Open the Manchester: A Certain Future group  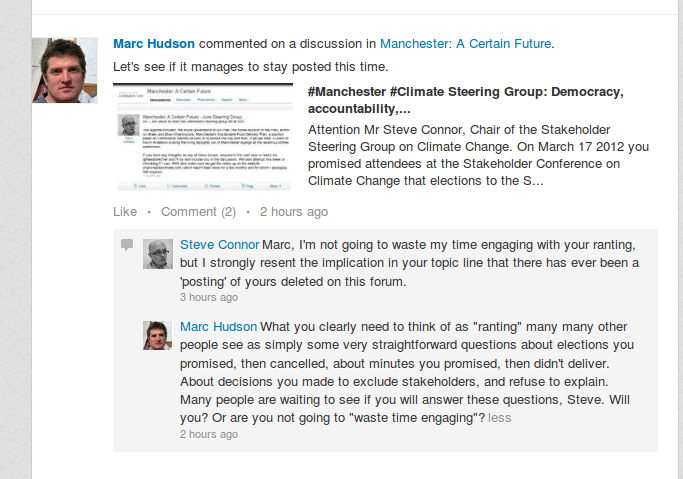[x=465, y=44]
